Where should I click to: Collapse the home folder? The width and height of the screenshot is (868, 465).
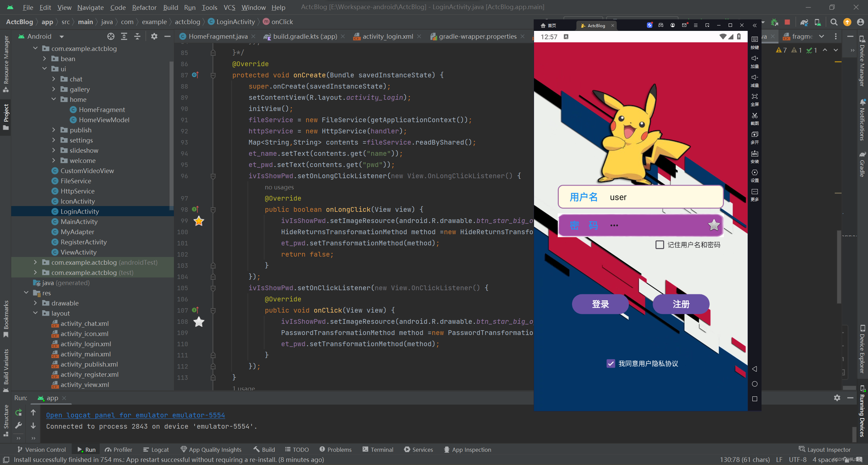[54, 99]
